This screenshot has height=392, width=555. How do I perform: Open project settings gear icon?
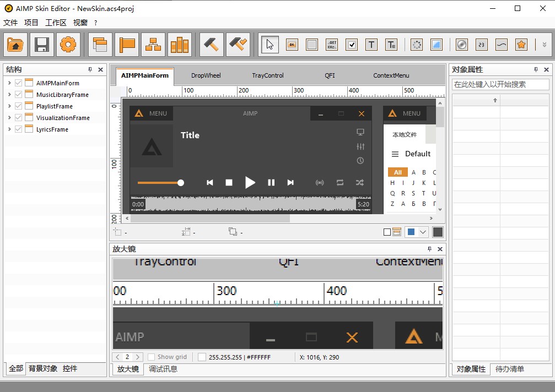point(68,45)
